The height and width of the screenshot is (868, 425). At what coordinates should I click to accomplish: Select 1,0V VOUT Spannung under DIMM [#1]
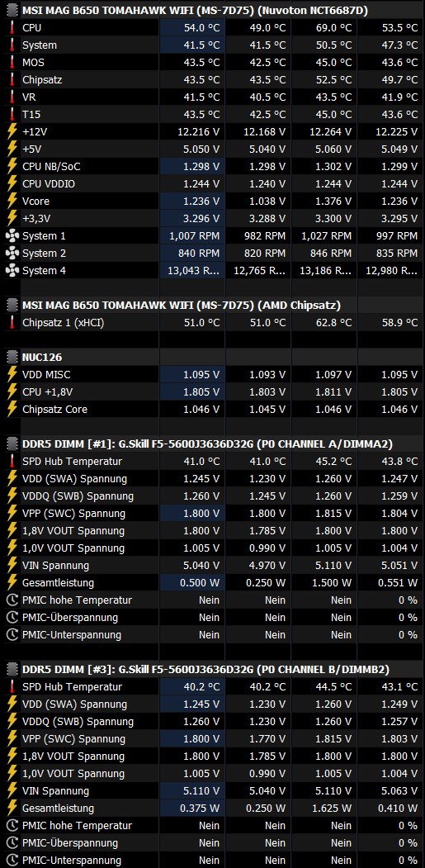[x=73, y=548]
